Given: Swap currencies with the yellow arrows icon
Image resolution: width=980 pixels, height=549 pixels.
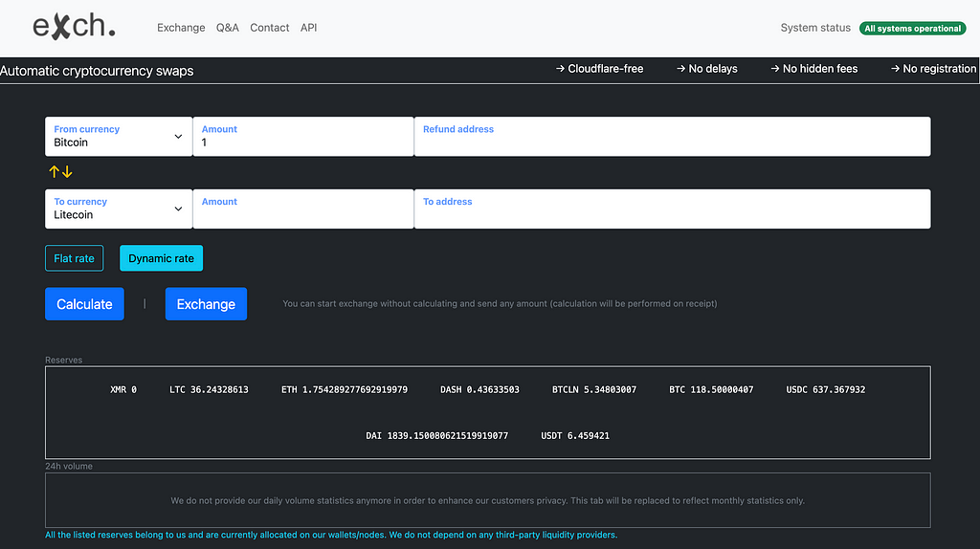Looking at the screenshot, I should 60,171.
